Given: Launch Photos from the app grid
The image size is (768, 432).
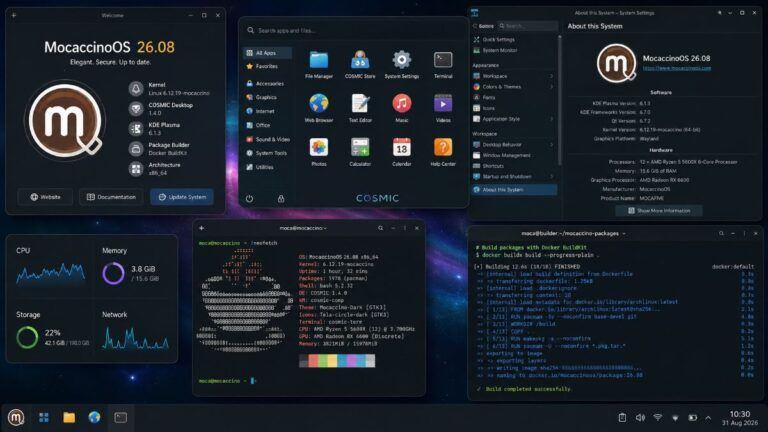Looking at the screenshot, I should (x=318, y=152).
